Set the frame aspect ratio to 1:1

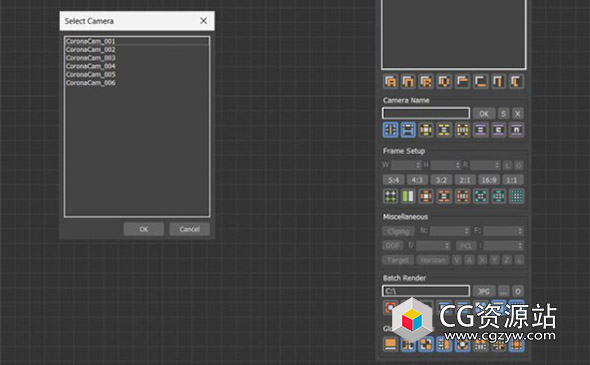pos(512,180)
